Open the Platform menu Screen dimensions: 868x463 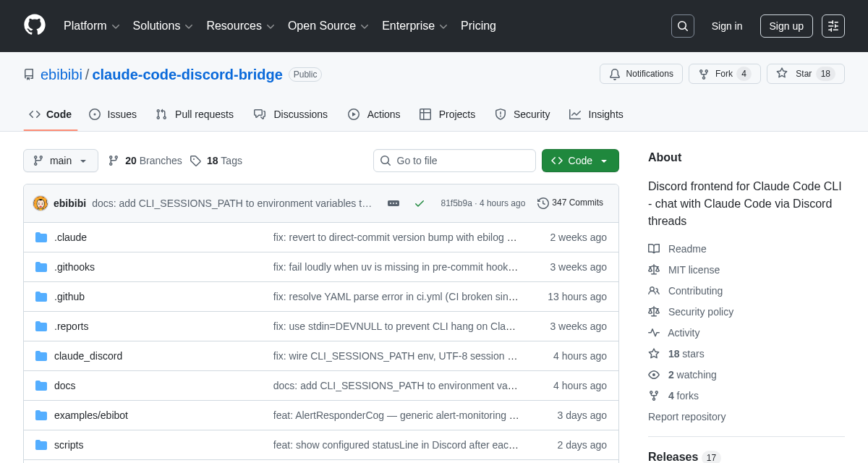(91, 25)
